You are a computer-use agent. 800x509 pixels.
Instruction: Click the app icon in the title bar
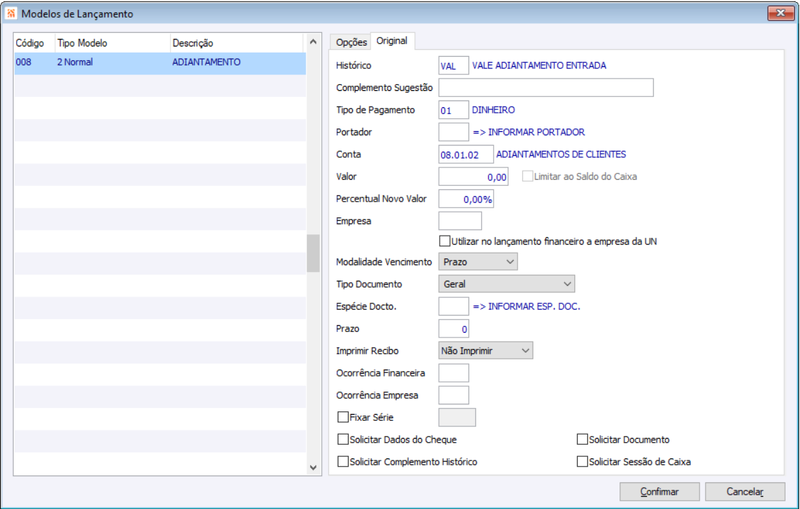point(11,14)
